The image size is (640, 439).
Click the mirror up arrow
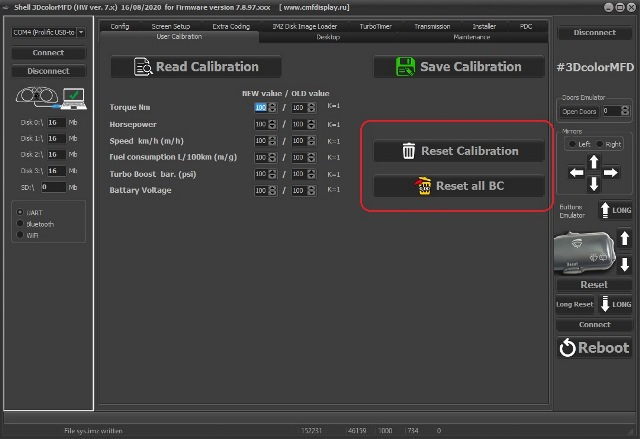pos(594,161)
